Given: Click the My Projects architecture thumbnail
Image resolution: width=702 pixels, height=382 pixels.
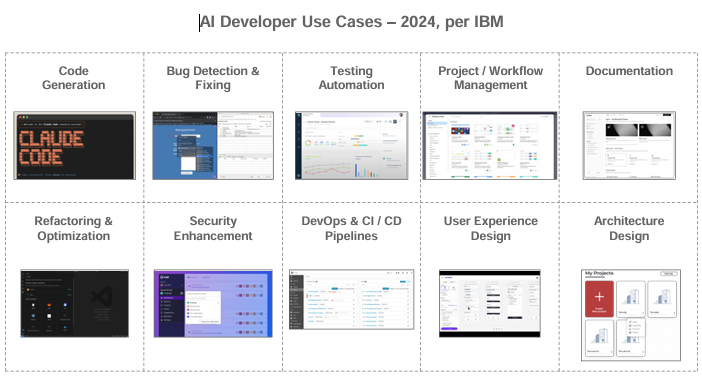Looking at the screenshot, I should point(631,315).
